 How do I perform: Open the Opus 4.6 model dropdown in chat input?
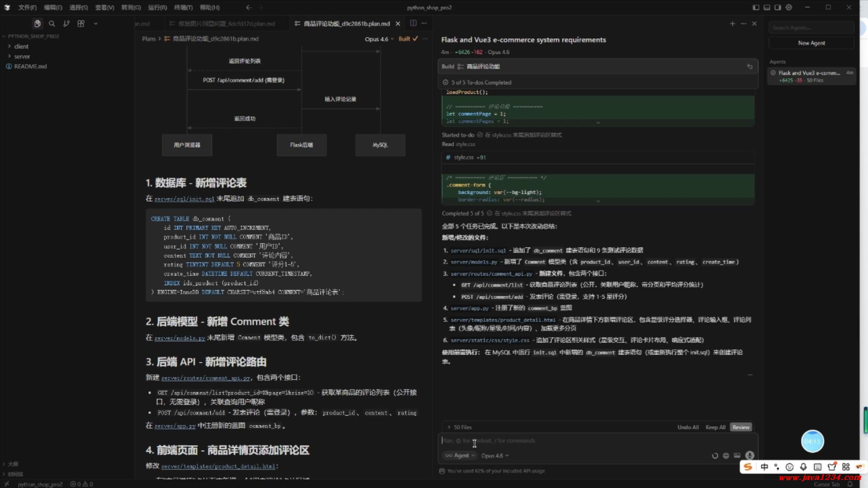point(495,455)
